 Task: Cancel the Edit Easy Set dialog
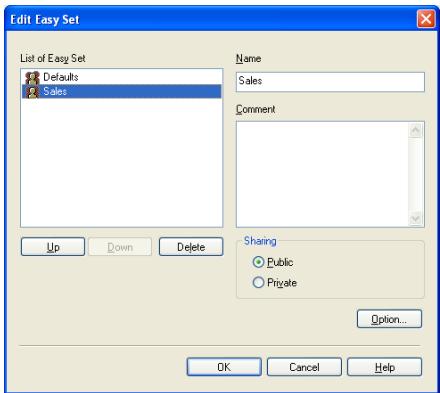pos(304,367)
